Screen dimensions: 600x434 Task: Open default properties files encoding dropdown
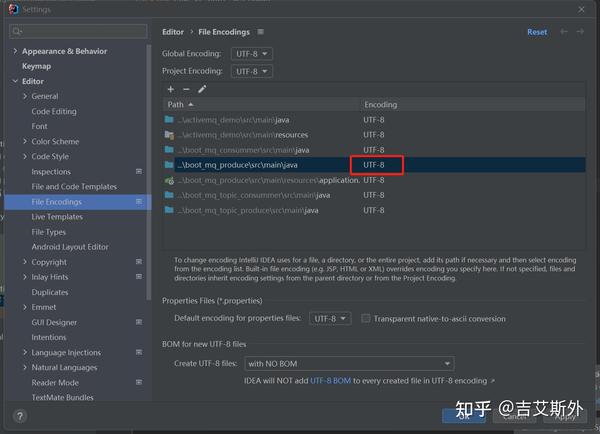330,318
